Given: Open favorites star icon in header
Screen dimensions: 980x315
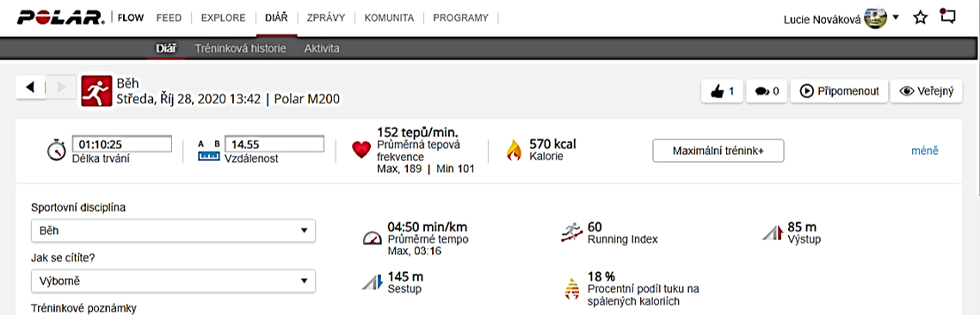Looking at the screenshot, I should pos(920,17).
